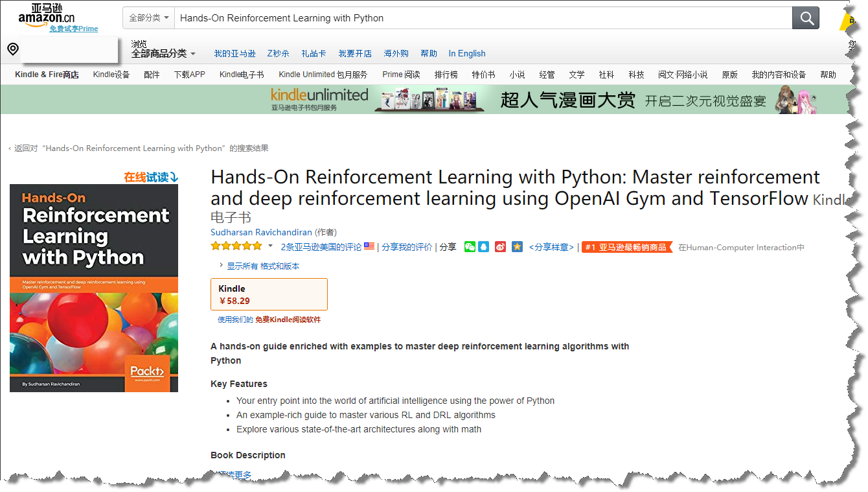Open the 经管 category tab

pyautogui.click(x=547, y=75)
